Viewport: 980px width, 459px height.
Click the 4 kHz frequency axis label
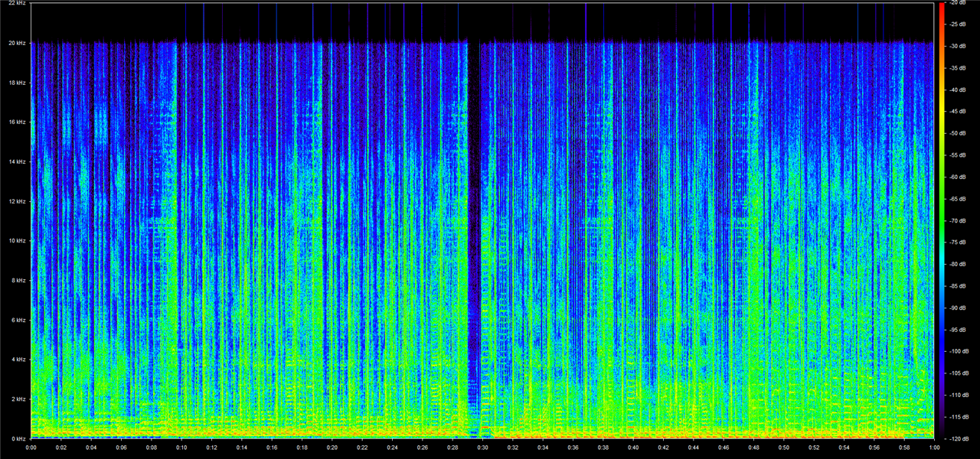(18, 360)
